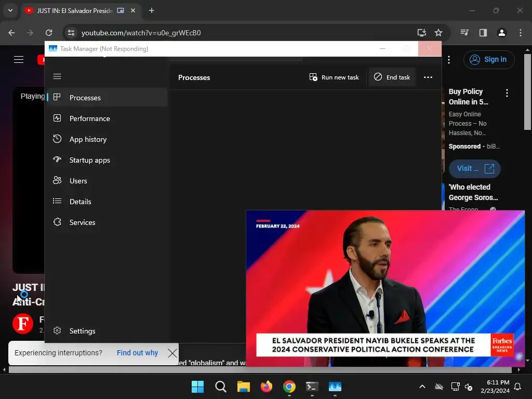The width and height of the screenshot is (532, 399).
Task: Open Startup apps page in Task Manager
Action: pos(107,160)
